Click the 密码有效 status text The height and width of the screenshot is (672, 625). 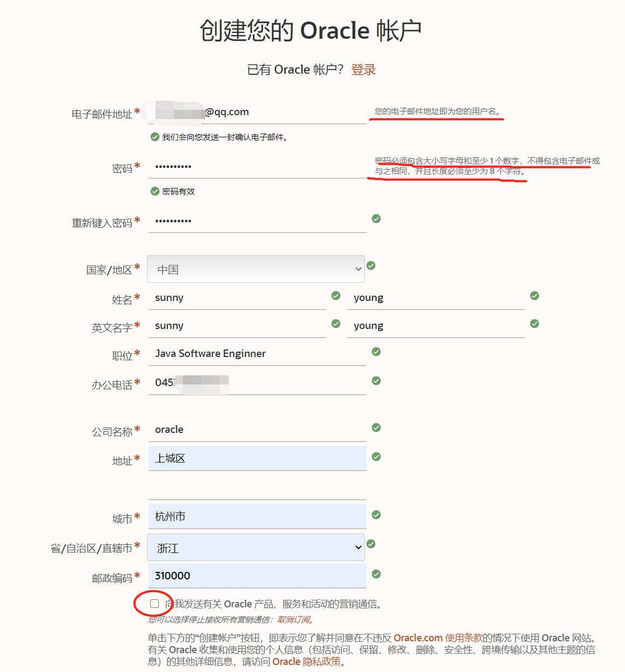[178, 192]
